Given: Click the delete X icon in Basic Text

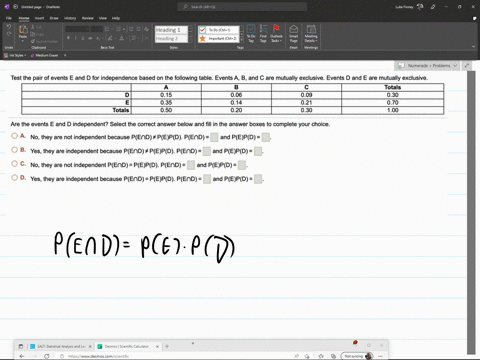Looking at the screenshot, I should (146, 38).
